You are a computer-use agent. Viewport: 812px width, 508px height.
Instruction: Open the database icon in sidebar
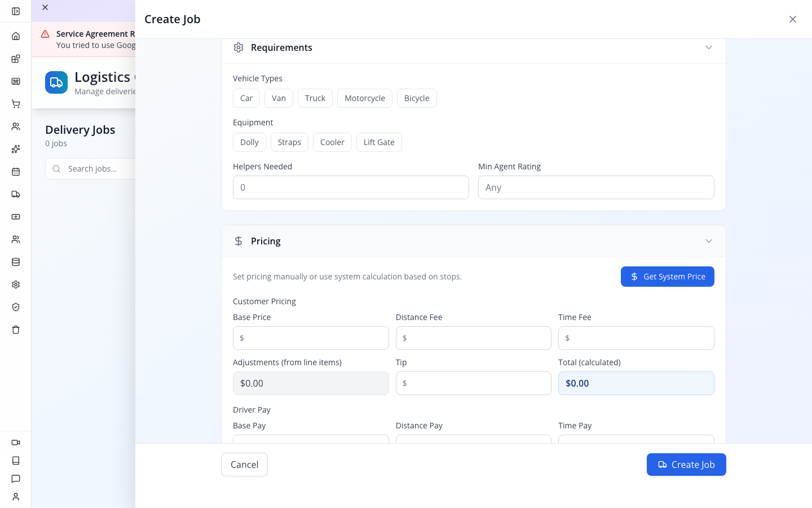tap(16, 262)
